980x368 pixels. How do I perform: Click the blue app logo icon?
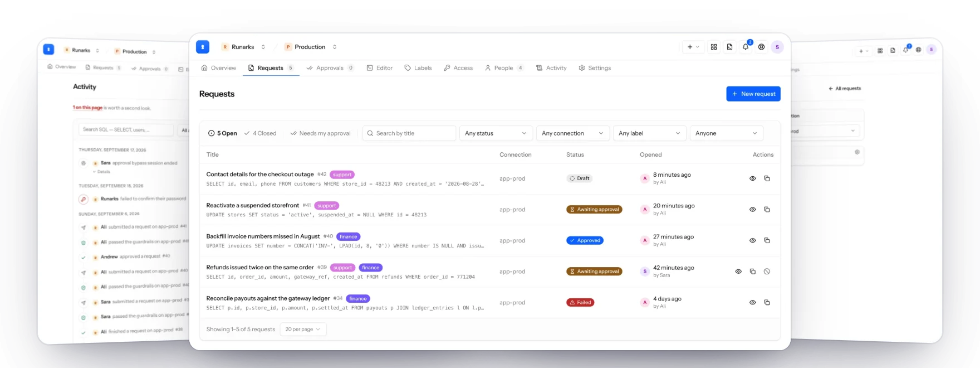pyautogui.click(x=203, y=47)
